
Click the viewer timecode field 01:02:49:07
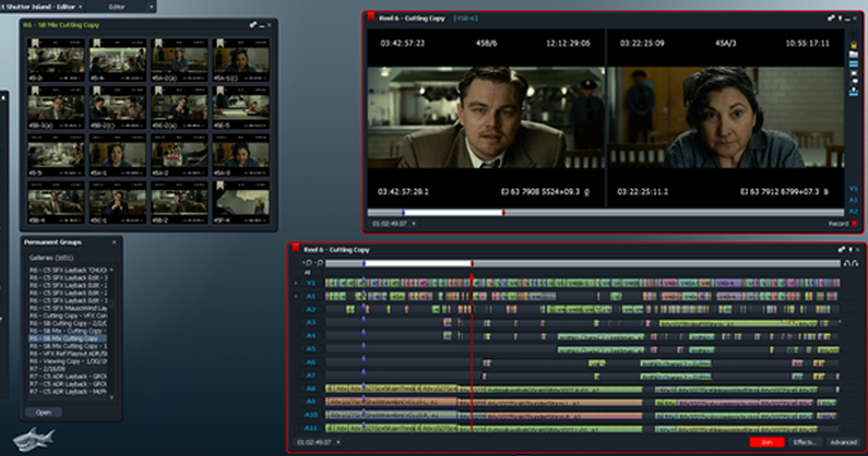[x=389, y=224]
